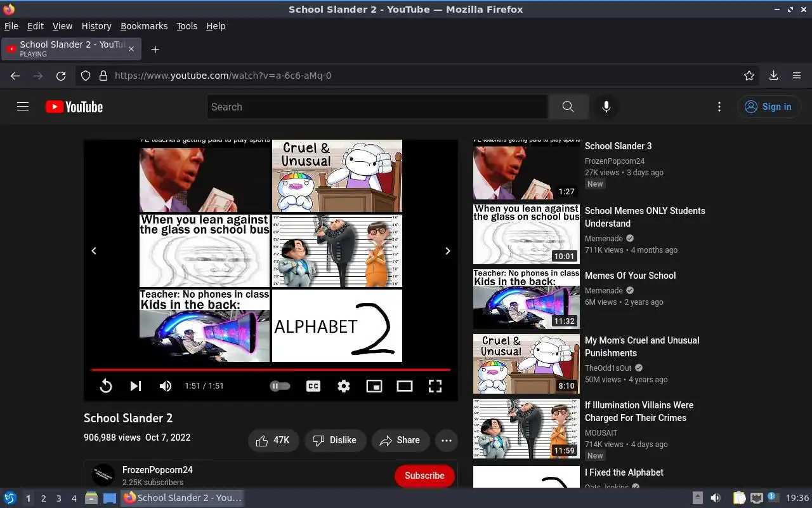The height and width of the screenshot is (508, 812).
Task: Open School Memes ONLY Students Understand thumbnail
Action: pyautogui.click(x=527, y=234)
